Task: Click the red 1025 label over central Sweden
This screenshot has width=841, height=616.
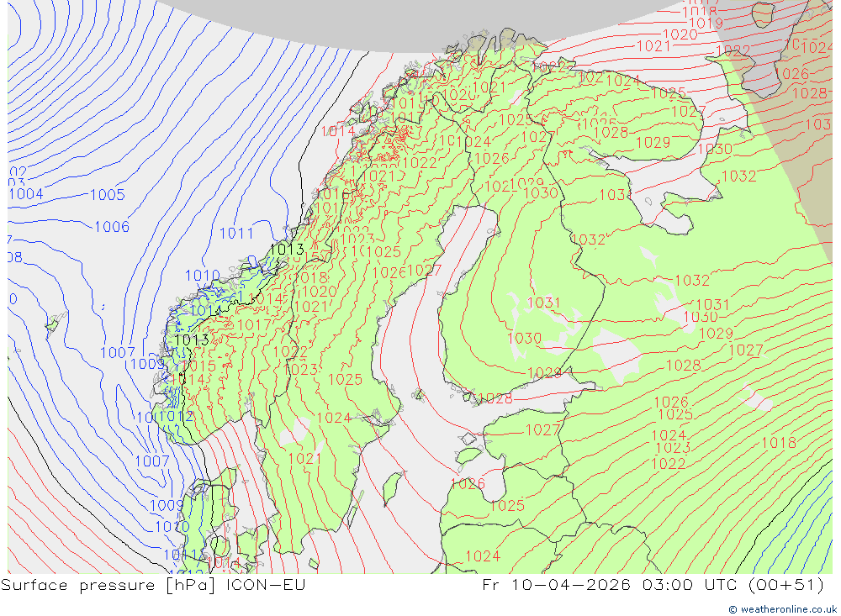Action: [345, 380]
